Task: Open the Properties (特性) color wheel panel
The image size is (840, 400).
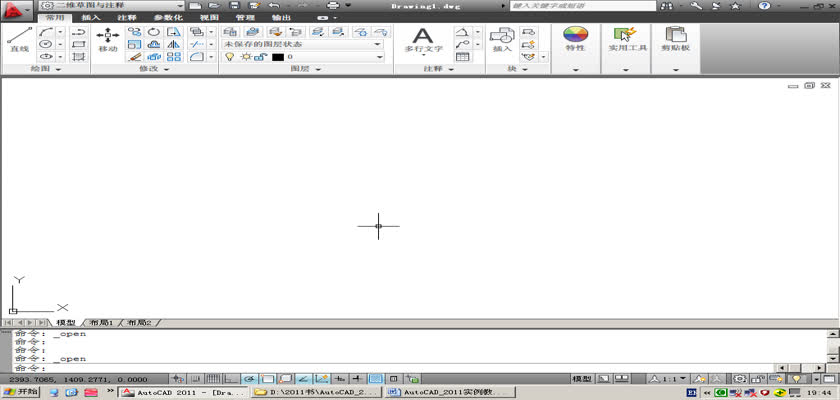Action: coord(575,40)
